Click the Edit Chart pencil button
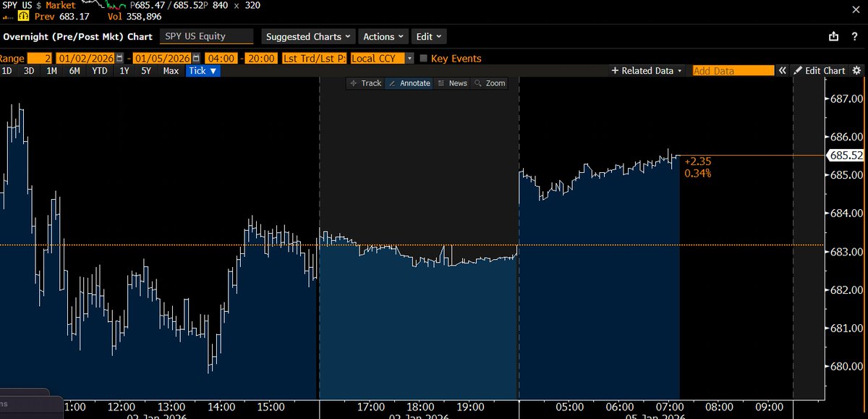The image size is (868, 419). tap(819, 71)
